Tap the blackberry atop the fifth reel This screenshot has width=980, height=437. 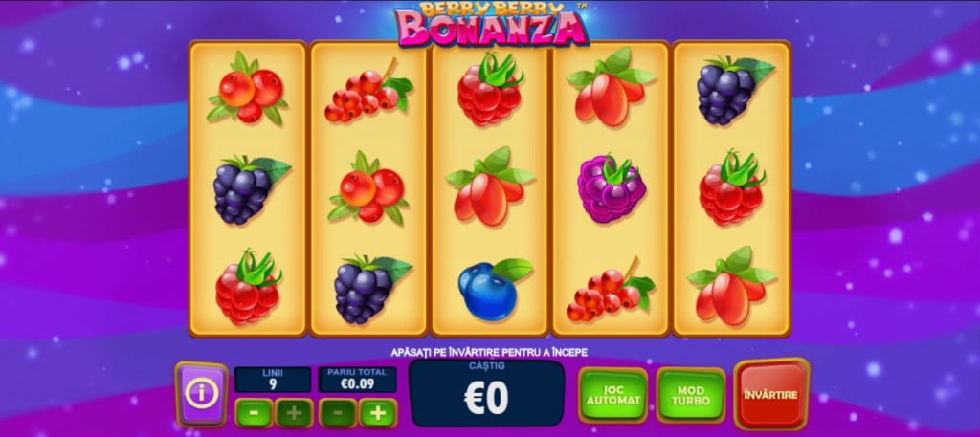pos(732,90)
